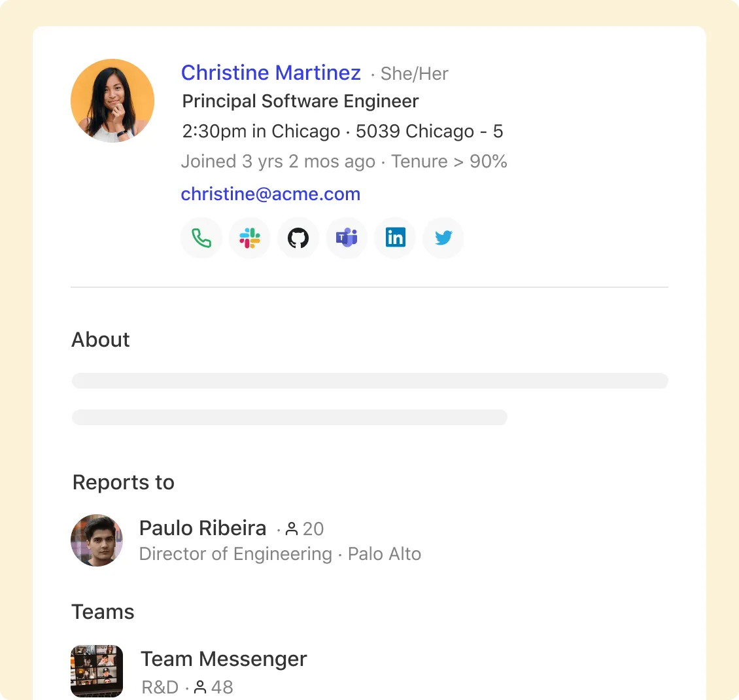Screen dimensions: 739x700
Task: Click the phone call icon
Action: [x=201, y=238]
